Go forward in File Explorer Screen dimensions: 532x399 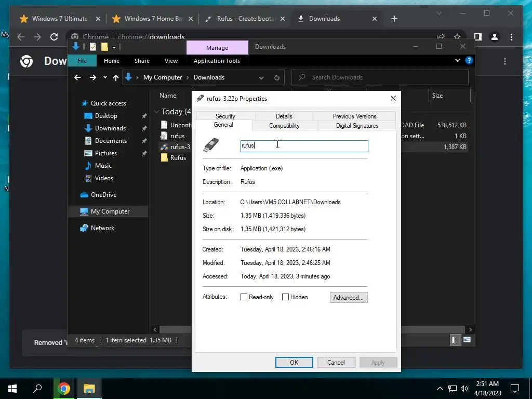click(92, 77)
